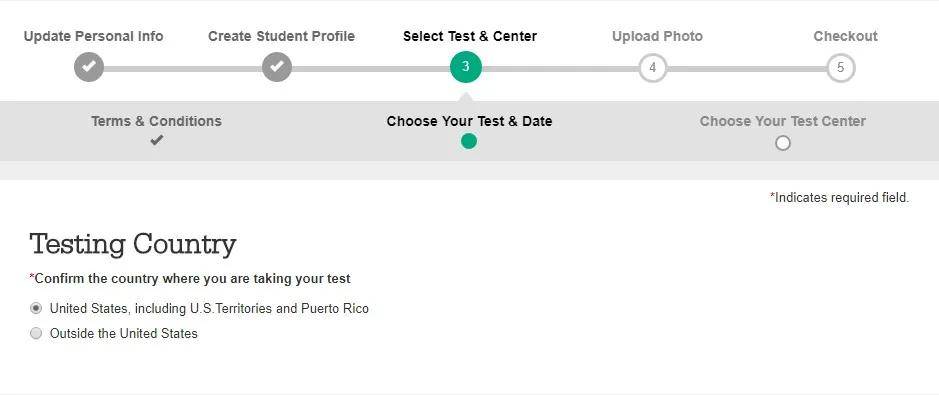Open the Create Student Profile step label
Viewport: 939px width, 395px height.
click(x=281, y=37)
